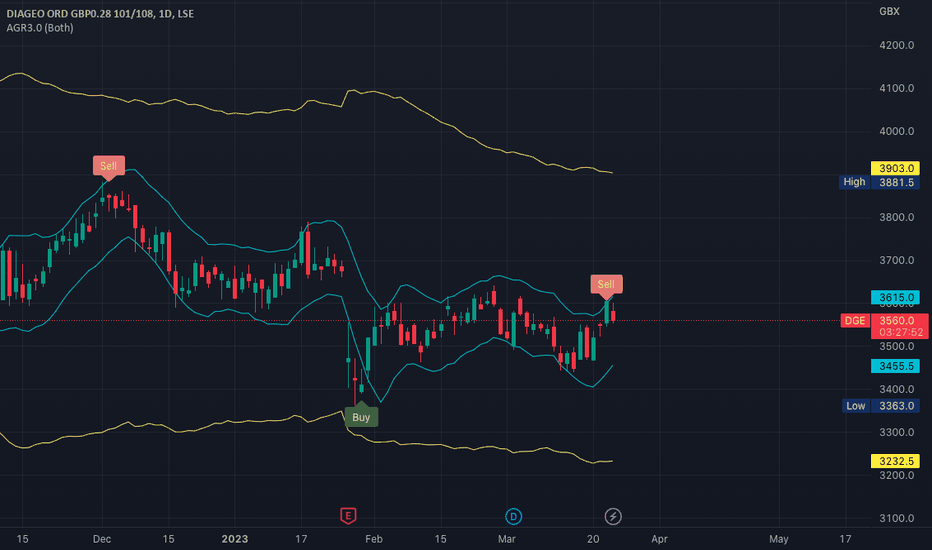Click the Feb label on time axis
The width and height of the screenshot is (932, 550).
pos(374,539)
